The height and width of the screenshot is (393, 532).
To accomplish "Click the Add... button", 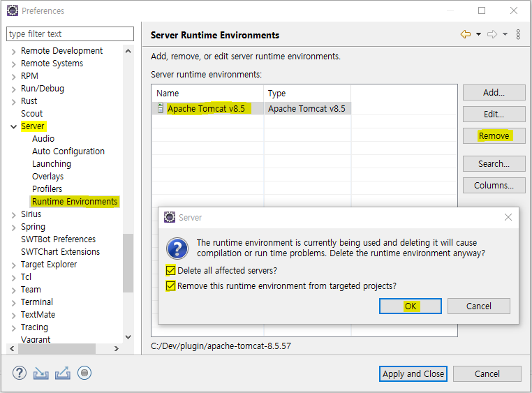I will pyautogui.click(x=494, y=93).
